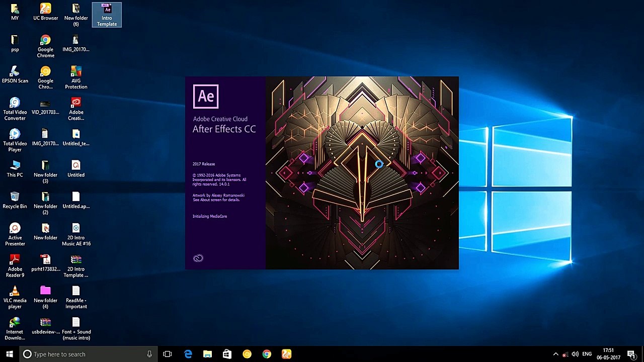Open File Explorer from the taskbar
This screenshot has width=644, height=362.
pos(207,354)
